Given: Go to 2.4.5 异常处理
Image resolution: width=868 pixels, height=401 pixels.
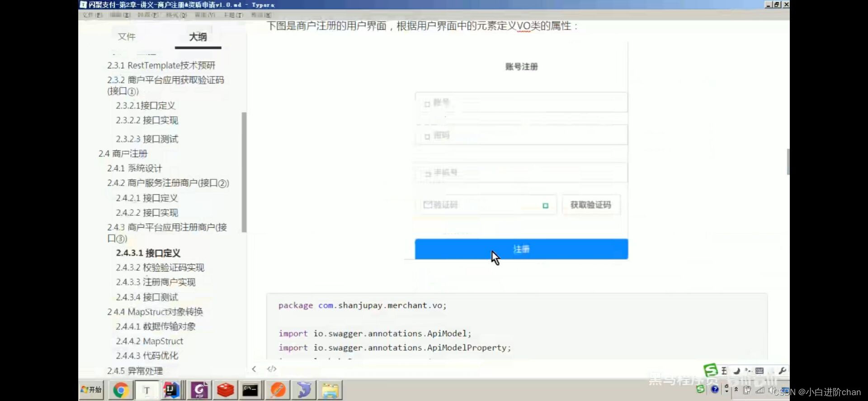Looking at the screenshot, I should [135, 371].
